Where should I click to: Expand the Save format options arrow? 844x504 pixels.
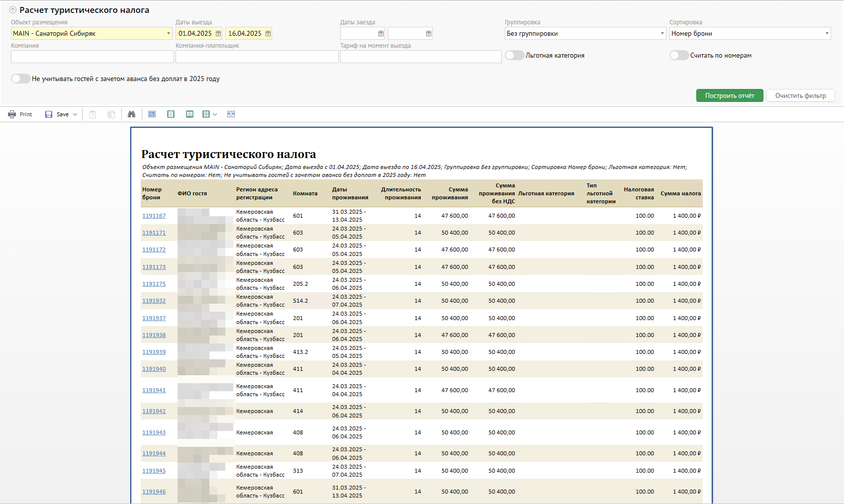75,114
